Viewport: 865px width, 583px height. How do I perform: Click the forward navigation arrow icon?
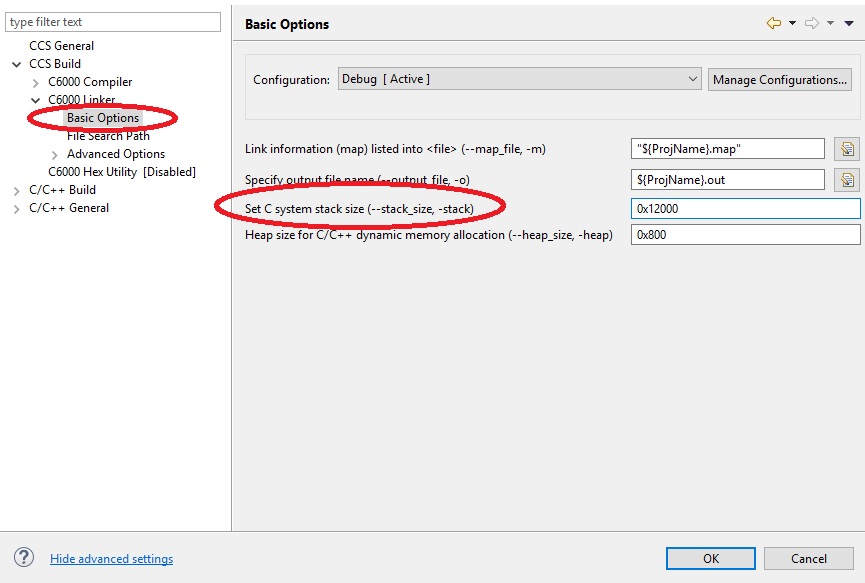pyautogui.click(x=812, y=23)
